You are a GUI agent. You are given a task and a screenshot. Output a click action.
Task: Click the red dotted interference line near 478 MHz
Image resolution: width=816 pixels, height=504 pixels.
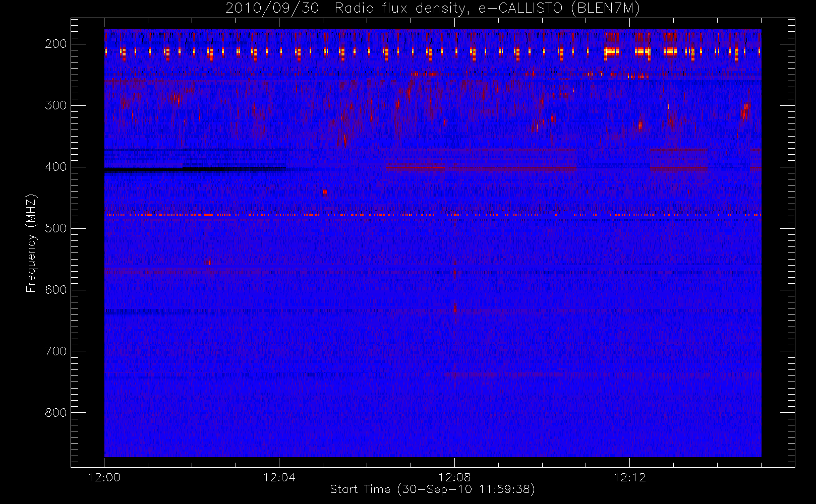coord(433,215)
